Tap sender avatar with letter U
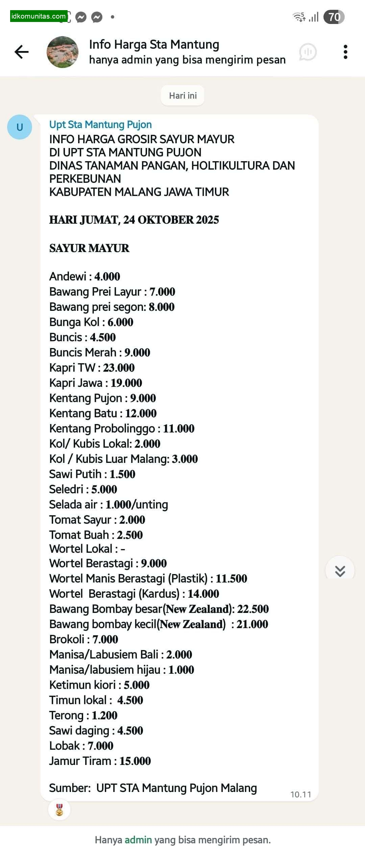 click(20, 127)
